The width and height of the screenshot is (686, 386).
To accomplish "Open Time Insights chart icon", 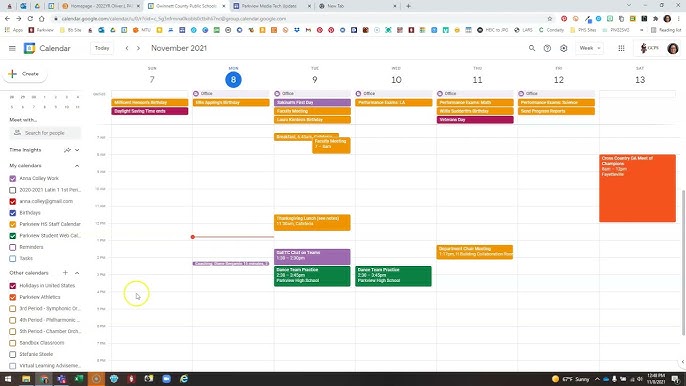I will pyautogui.click(x=67, y=150).
